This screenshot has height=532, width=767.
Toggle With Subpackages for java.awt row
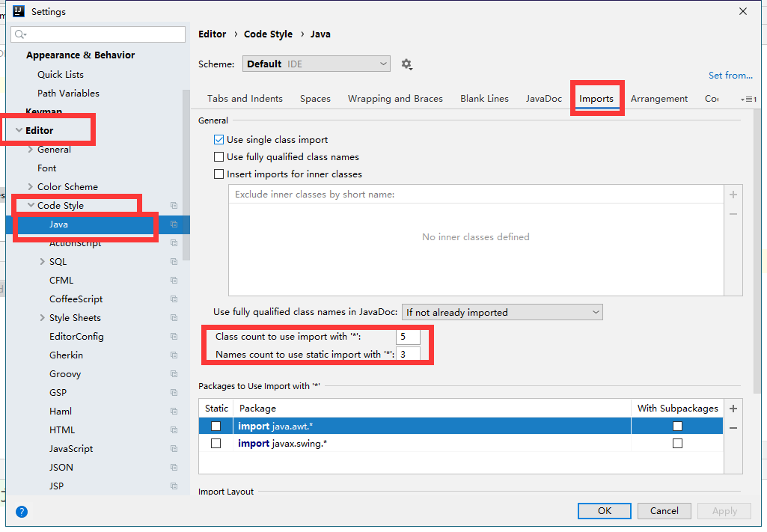(677, 426)
